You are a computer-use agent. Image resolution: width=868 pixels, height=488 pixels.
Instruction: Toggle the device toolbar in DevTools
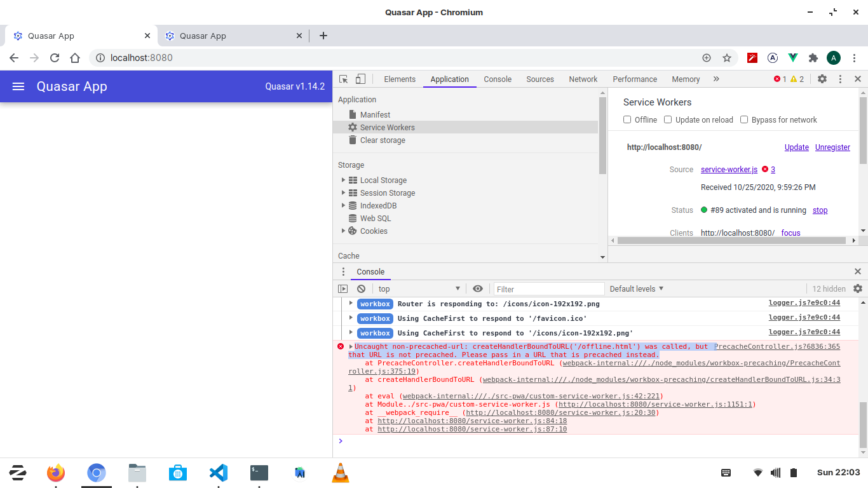click(359, 79)
